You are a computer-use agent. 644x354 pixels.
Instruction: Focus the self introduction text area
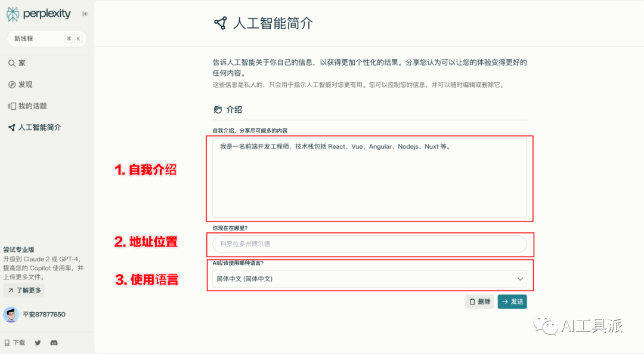coord(370,178)
